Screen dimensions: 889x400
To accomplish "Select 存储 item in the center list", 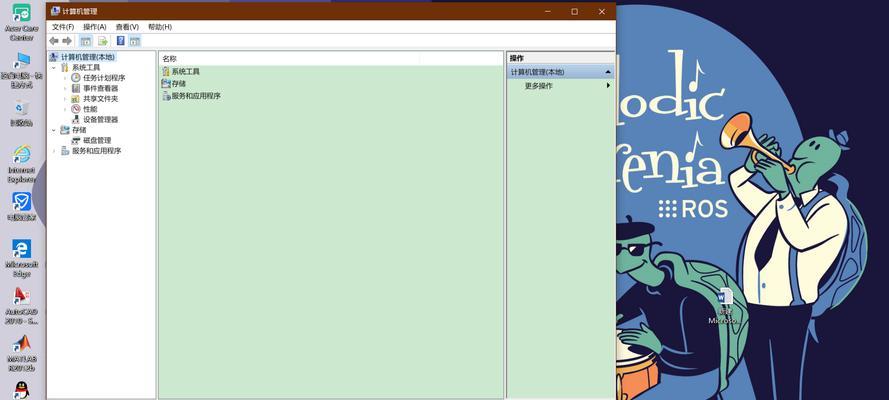I will [x=173, y=83].
